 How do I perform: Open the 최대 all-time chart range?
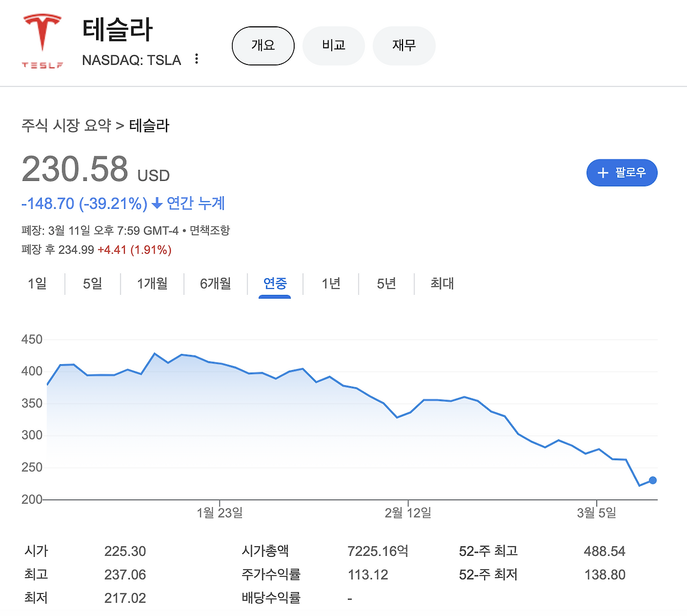click(441, 284)
